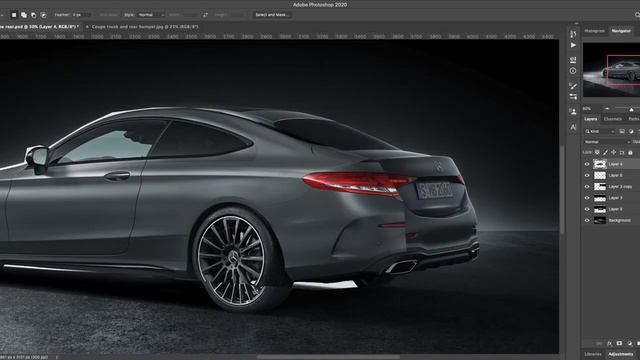Click the Navigator preview thumbnail
Image resolution: width=640 pixels, height=360 pixels.
click(611, 70)
